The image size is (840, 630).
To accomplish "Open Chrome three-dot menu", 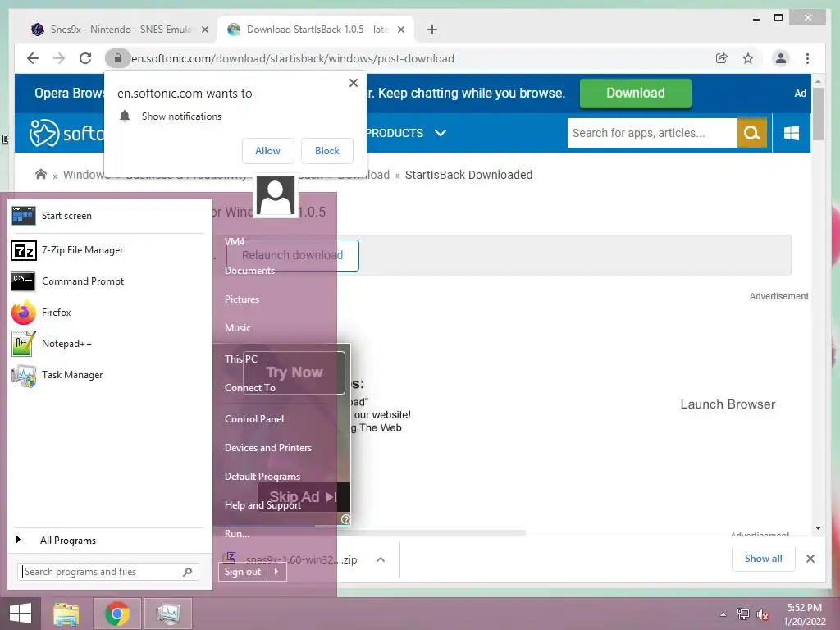I will pos(807,58).
